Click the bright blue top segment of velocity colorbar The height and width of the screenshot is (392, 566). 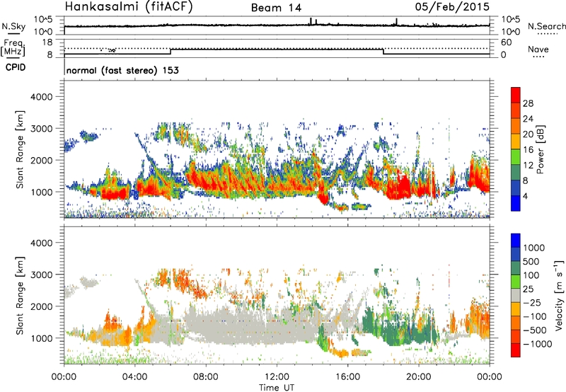516,241
